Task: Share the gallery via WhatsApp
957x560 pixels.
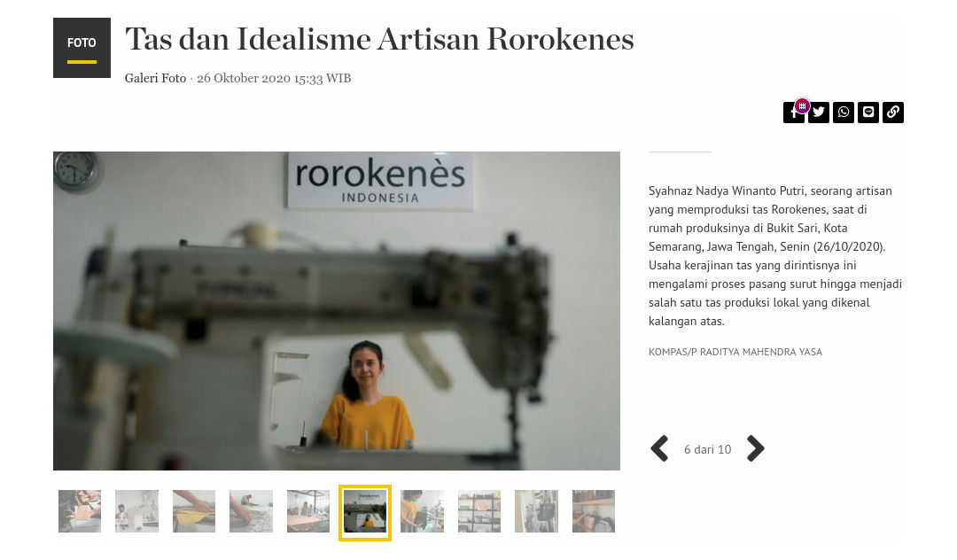Action: [844, 113]
